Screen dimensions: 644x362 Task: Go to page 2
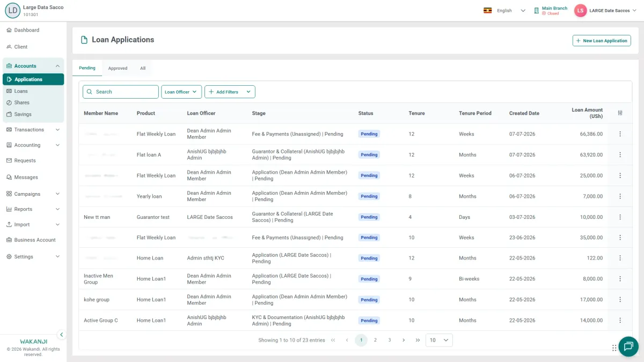(375, 340)
